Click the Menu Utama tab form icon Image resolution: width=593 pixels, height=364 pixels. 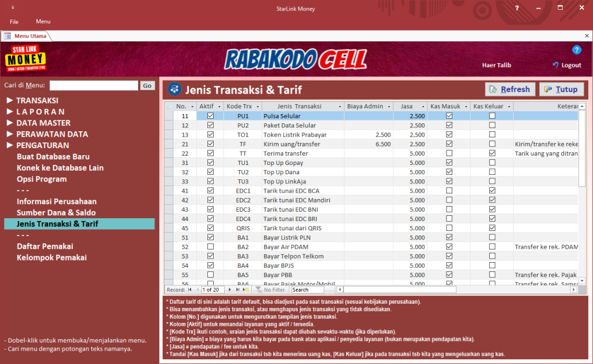click(x=7, y=36)
